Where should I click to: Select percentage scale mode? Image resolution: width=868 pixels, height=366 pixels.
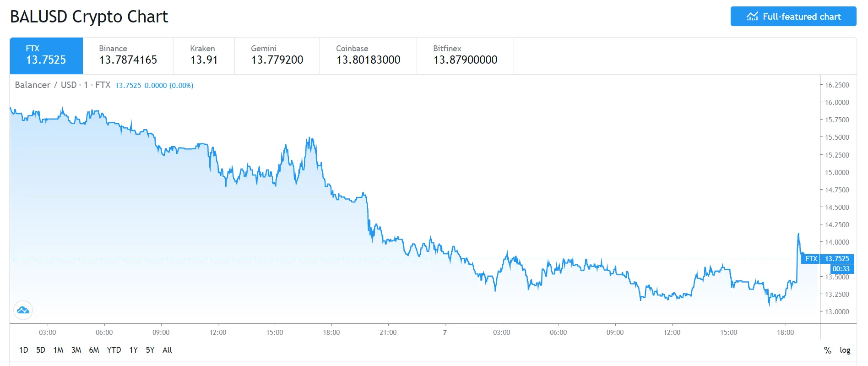(827, 350)
